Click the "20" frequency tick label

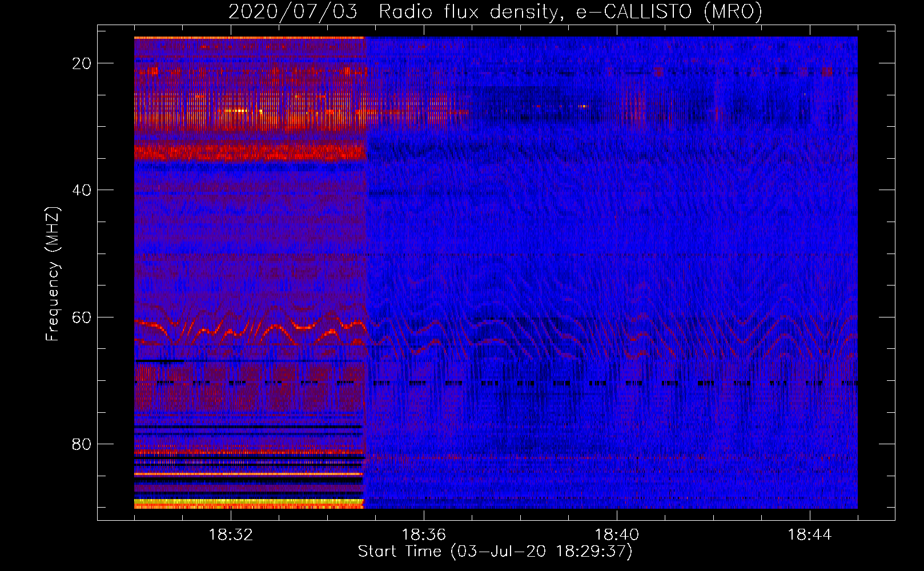pos(82,63)
